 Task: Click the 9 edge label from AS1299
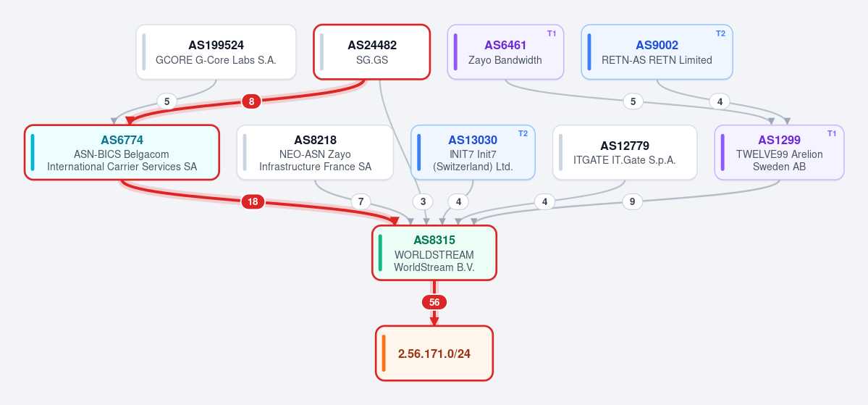point(632,201)
